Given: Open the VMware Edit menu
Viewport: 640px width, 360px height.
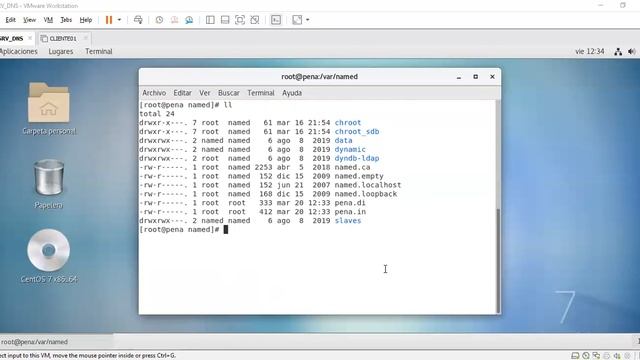Looking at the screenshot, I should pyautogui.click(x=10, y=20).
